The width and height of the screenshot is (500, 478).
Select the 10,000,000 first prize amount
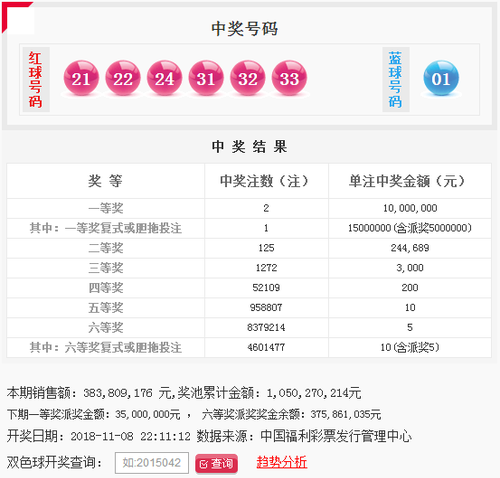(410, 208)
